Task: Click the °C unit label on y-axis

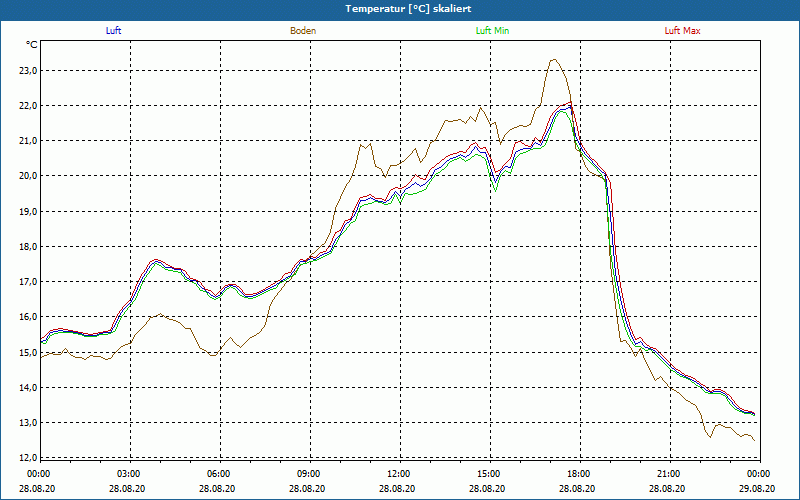Action: [x=31, y=45]
